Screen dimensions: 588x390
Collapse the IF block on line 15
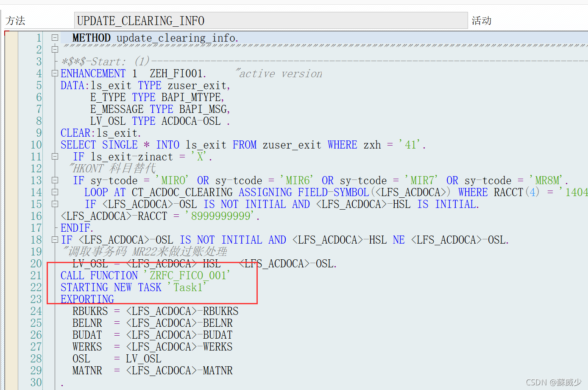(x=55, y=204)
